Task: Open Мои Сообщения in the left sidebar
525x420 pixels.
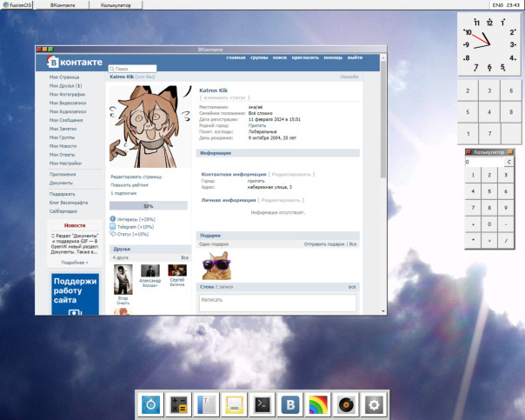Action: 66,119
